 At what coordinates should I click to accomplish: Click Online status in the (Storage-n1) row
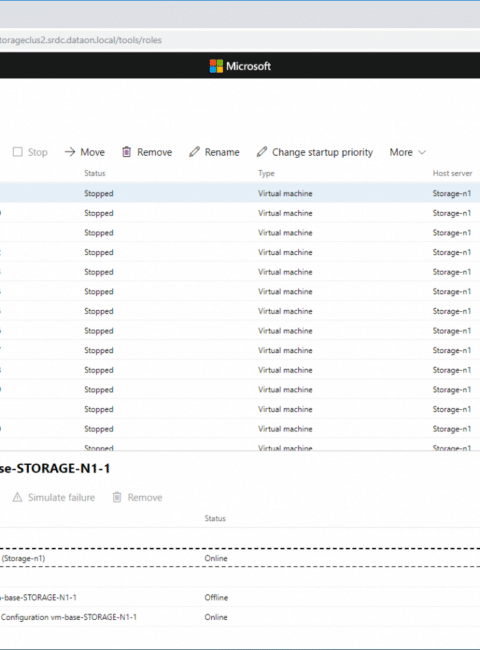click(x=216, y=558)
